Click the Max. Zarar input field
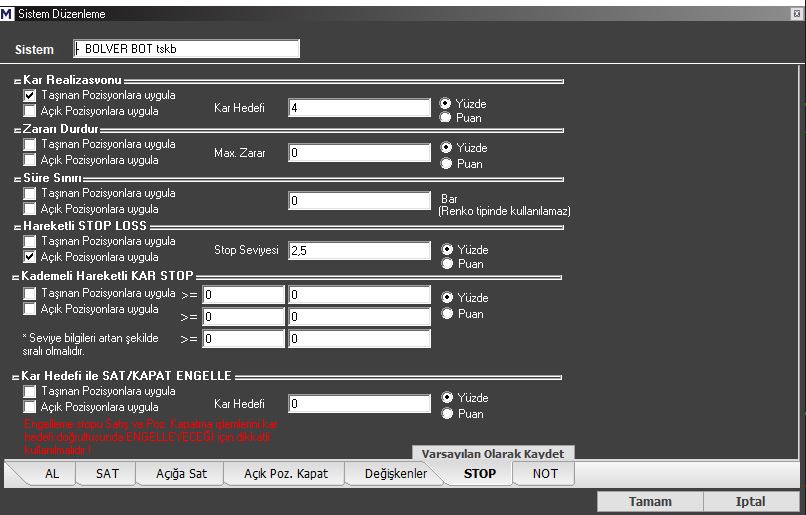The width and height of the screenshot is (806, 515). 359,153
